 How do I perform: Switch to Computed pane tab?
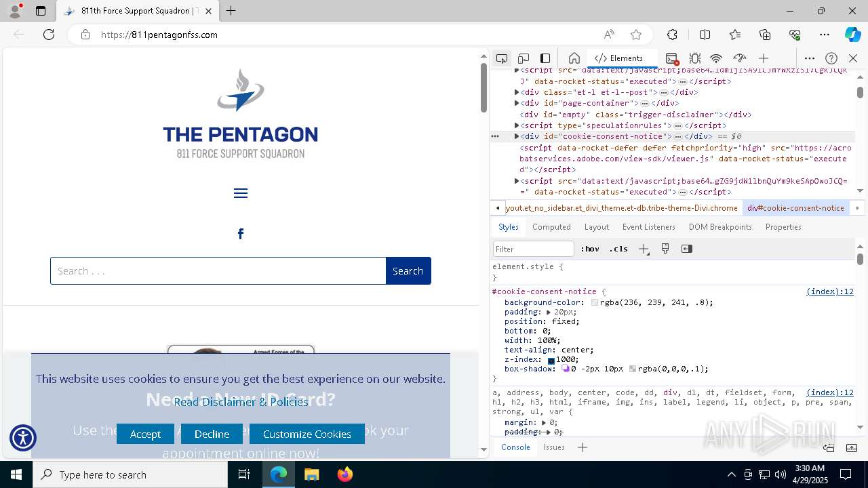coord(551,227)
